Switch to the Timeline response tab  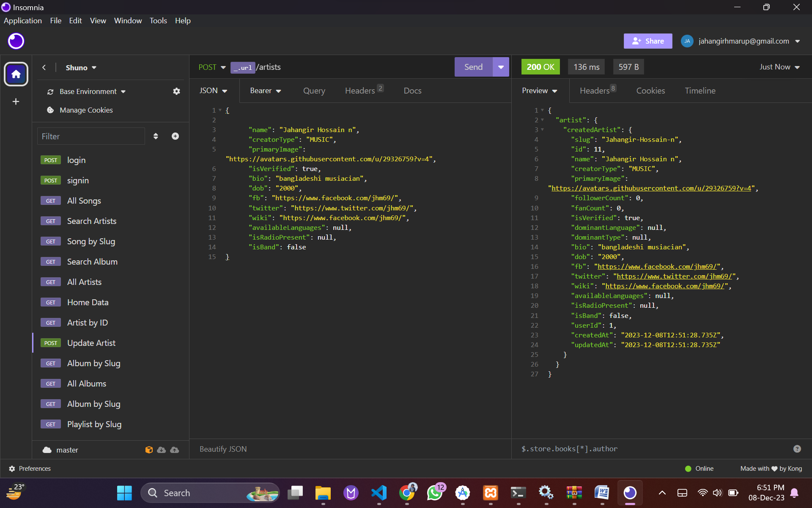(700, 91)
